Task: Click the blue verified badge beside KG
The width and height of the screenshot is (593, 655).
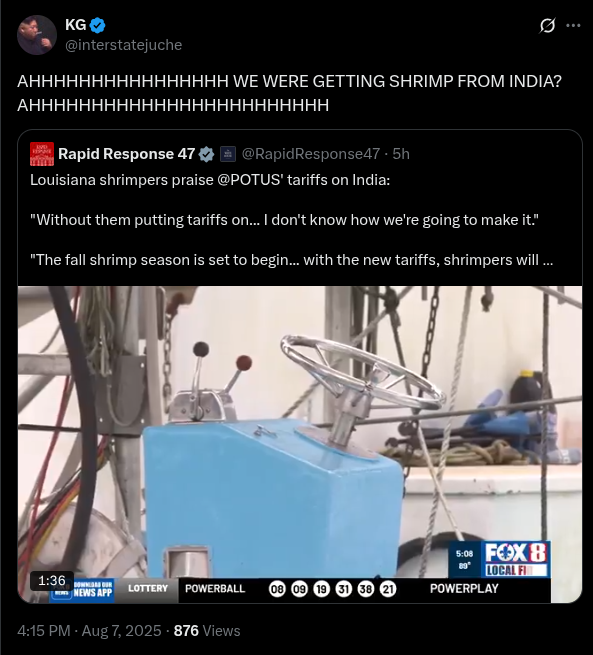Action: [97, 25]
